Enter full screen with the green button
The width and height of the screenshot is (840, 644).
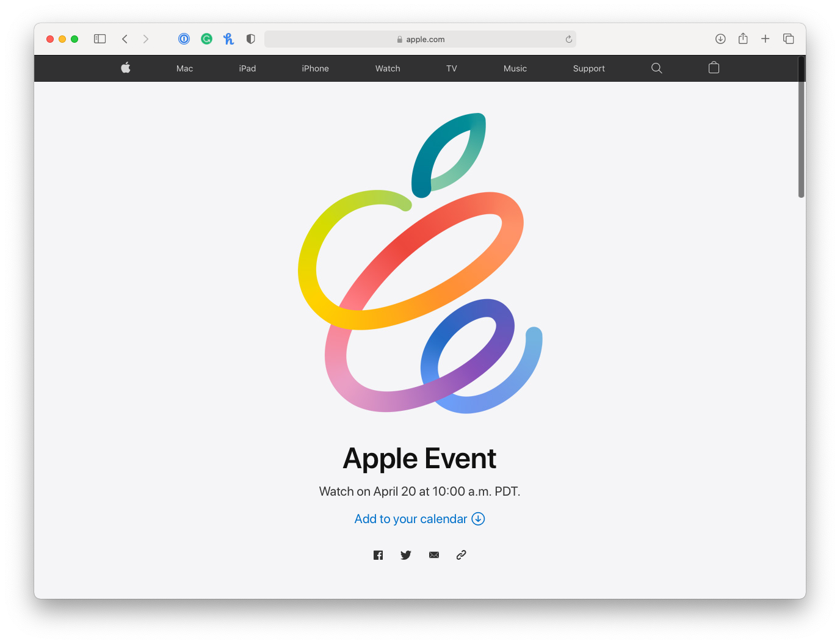(x=74, y=39)
